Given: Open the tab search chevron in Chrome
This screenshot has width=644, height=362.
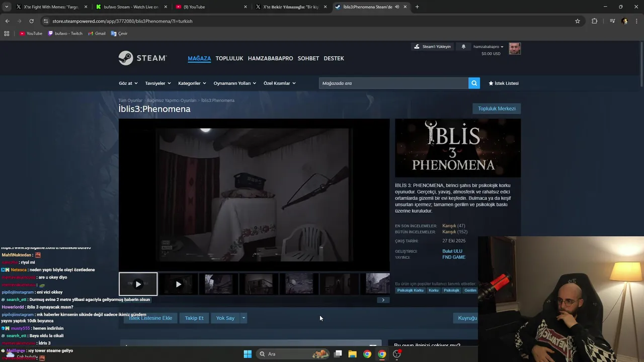Looking at the screenshot, I should (x=7, y=7).
